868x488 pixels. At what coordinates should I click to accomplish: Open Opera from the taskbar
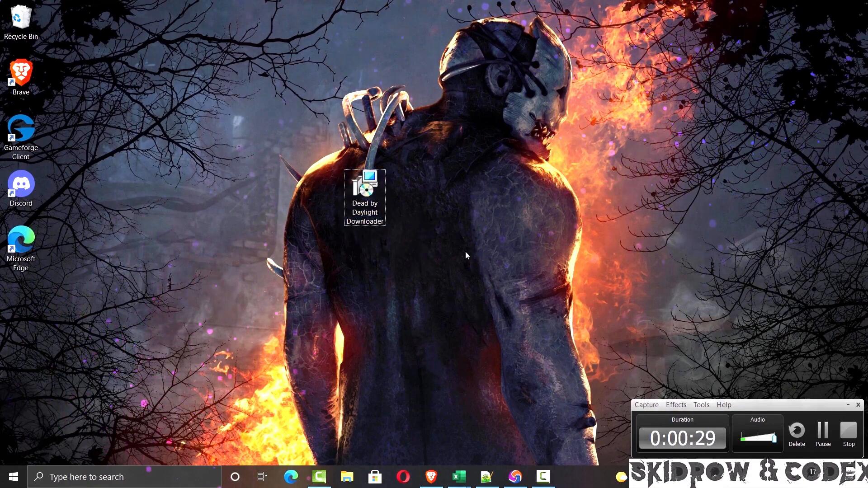click(x=403, y=477)
